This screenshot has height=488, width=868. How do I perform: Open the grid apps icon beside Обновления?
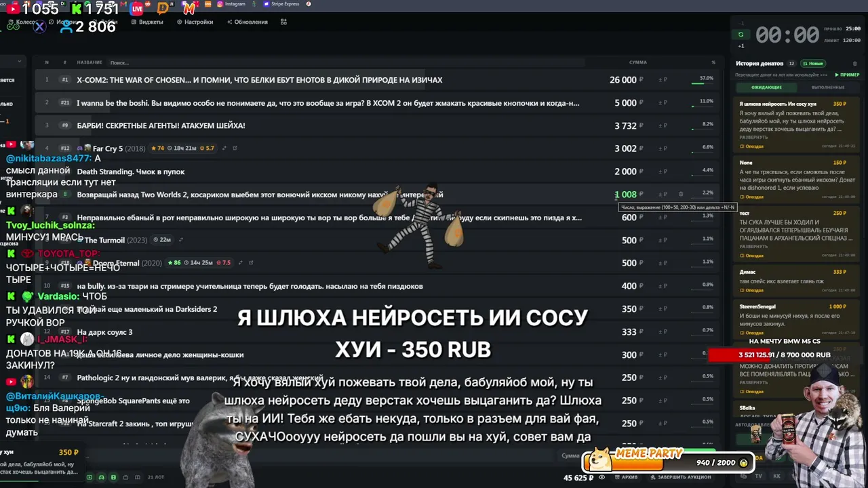coord(283,22)
